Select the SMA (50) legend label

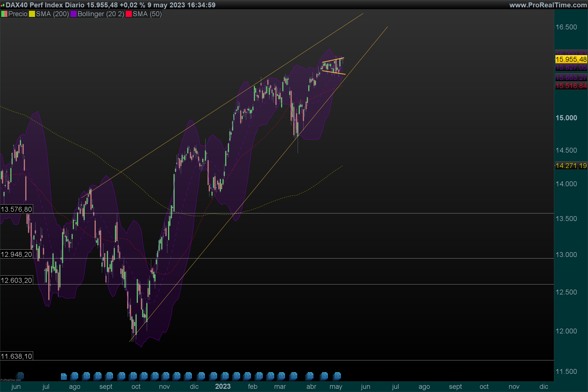click(147, 14)
